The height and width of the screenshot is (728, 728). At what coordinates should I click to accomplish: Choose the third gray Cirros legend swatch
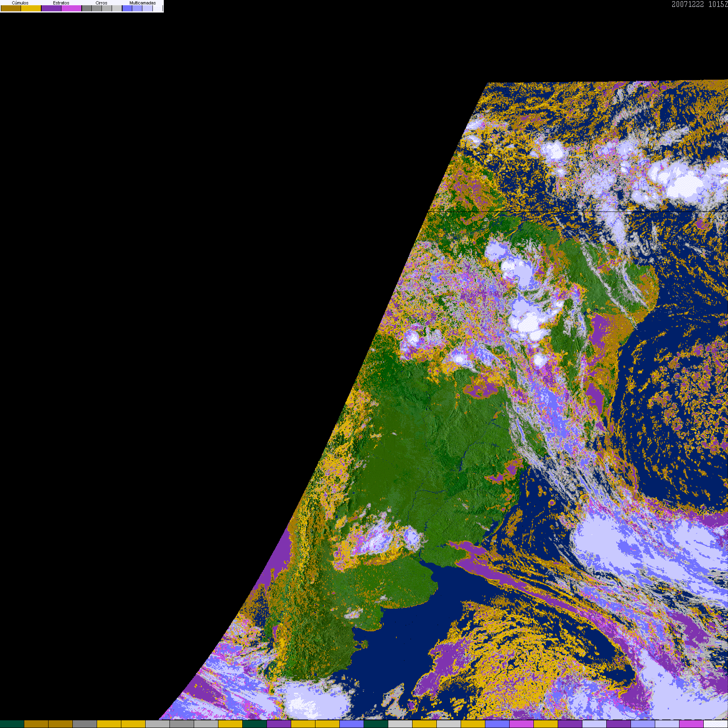[x=107, y=8]
